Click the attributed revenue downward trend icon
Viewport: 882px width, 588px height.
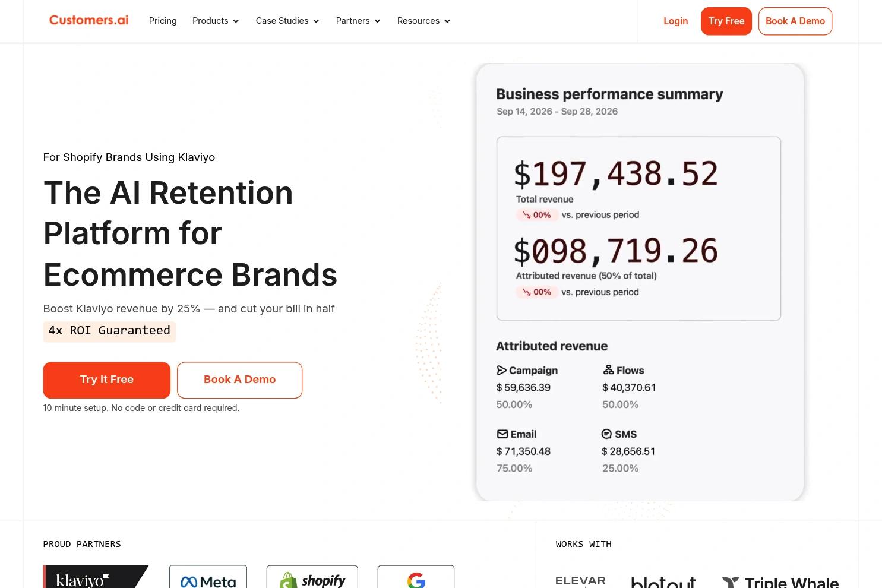(526, 292)
